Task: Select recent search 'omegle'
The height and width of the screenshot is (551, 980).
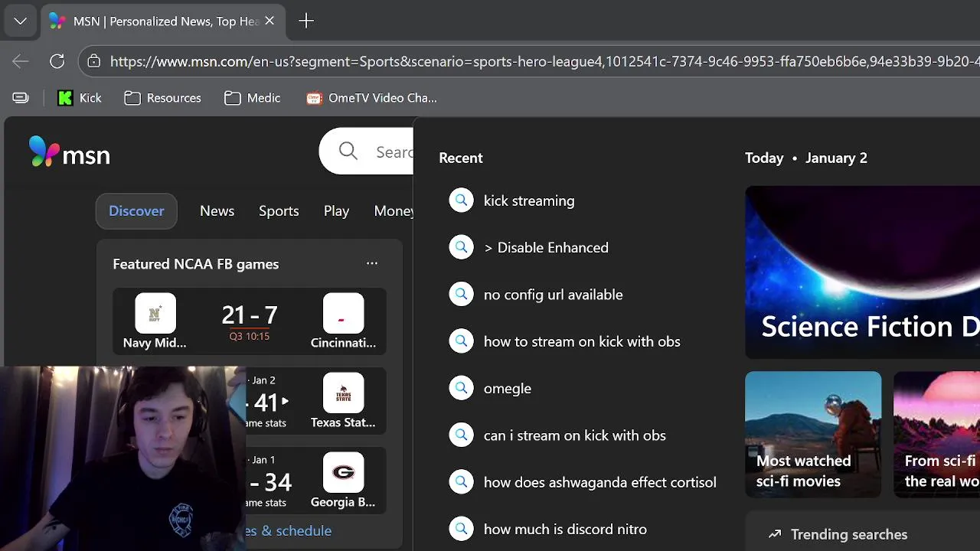Action: (x=508, y=389)
